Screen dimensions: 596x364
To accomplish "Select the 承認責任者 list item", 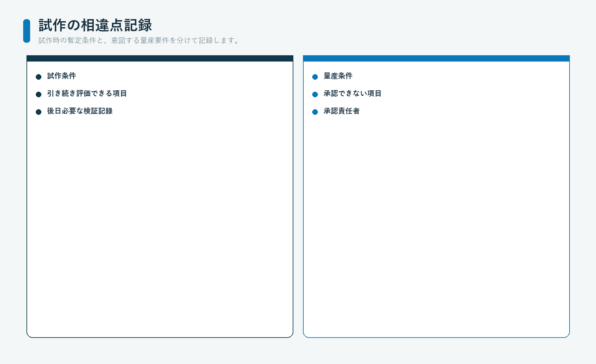I will (x=342, y=111).
